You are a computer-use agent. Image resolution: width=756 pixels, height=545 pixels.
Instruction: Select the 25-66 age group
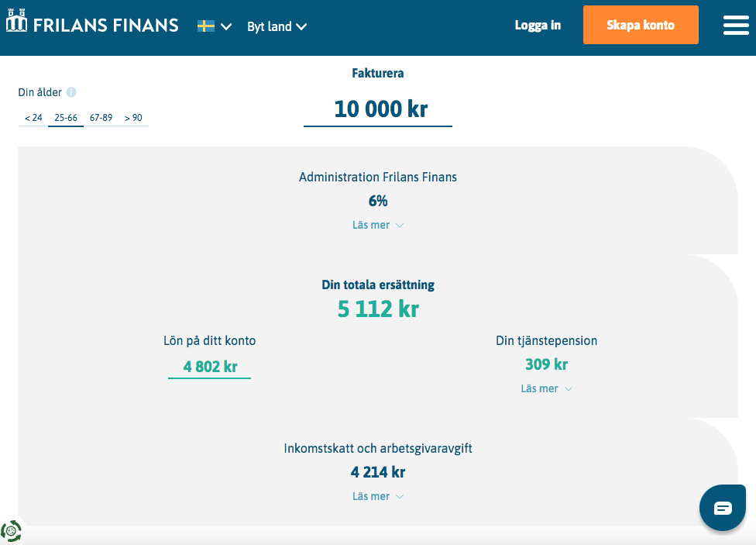point(66,118)
